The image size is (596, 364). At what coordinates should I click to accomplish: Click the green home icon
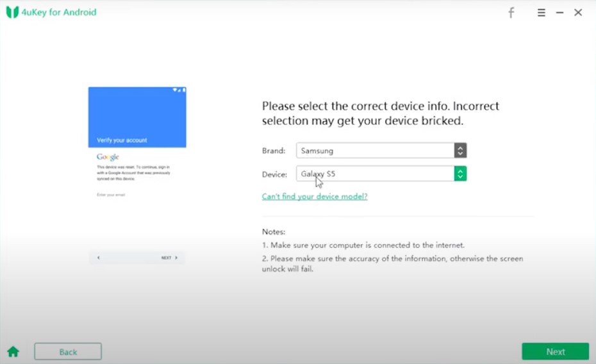(x=13, y=351)
